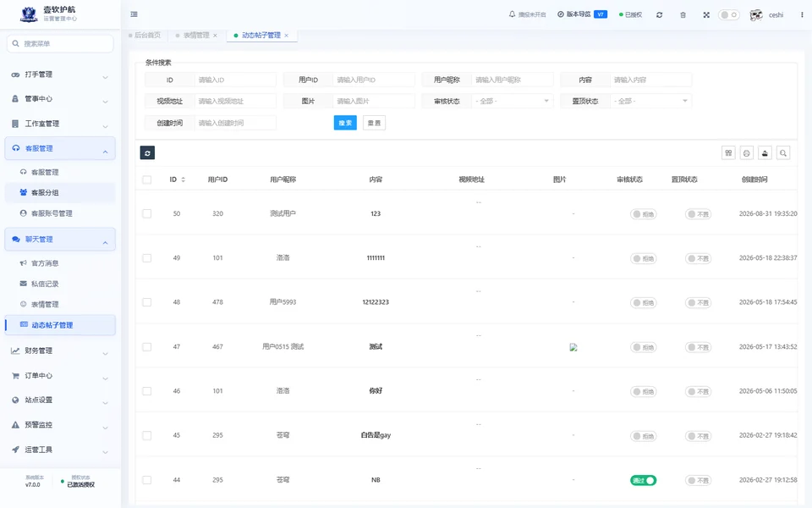
Task: Check the select-all checkbox in the table header
Action: 147,179
